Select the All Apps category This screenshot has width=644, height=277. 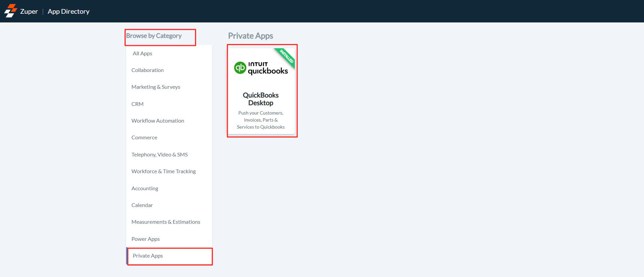tap(169, 54)
